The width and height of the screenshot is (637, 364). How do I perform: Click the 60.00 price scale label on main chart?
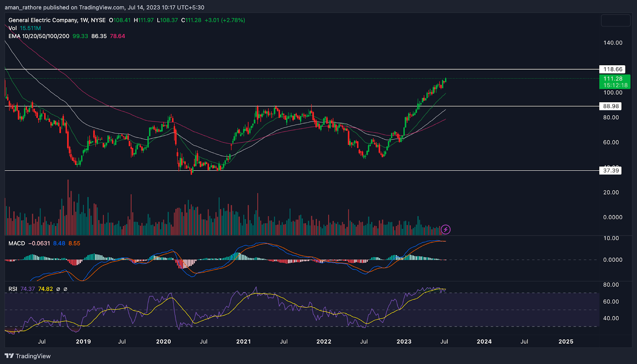[x=611, y=142]
